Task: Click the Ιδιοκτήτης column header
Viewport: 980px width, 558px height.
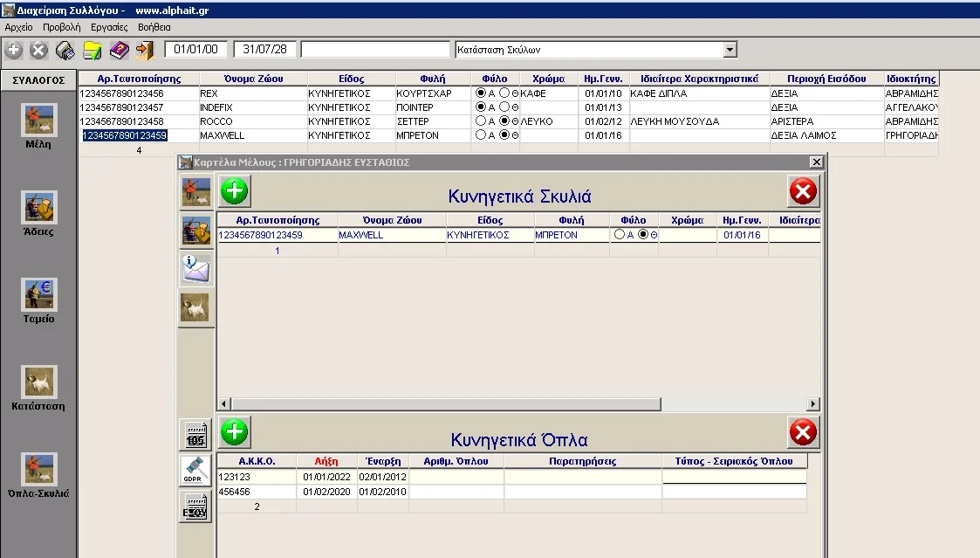Action: 911,79
